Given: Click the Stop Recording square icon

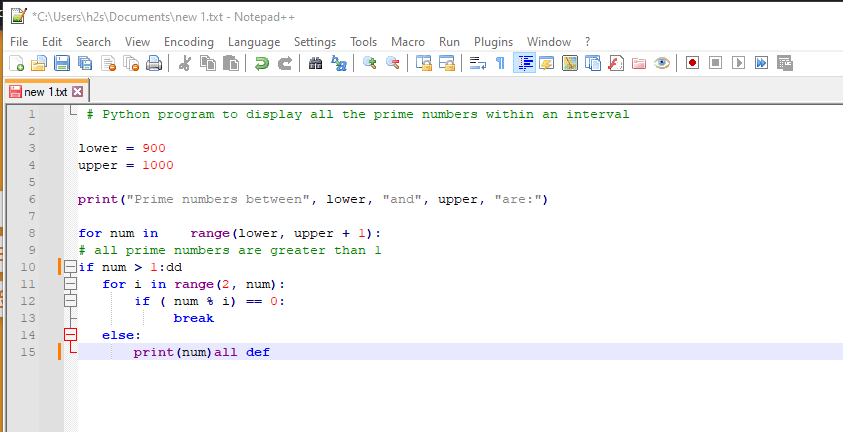Looking at the screenshot, I should (716, 63).
